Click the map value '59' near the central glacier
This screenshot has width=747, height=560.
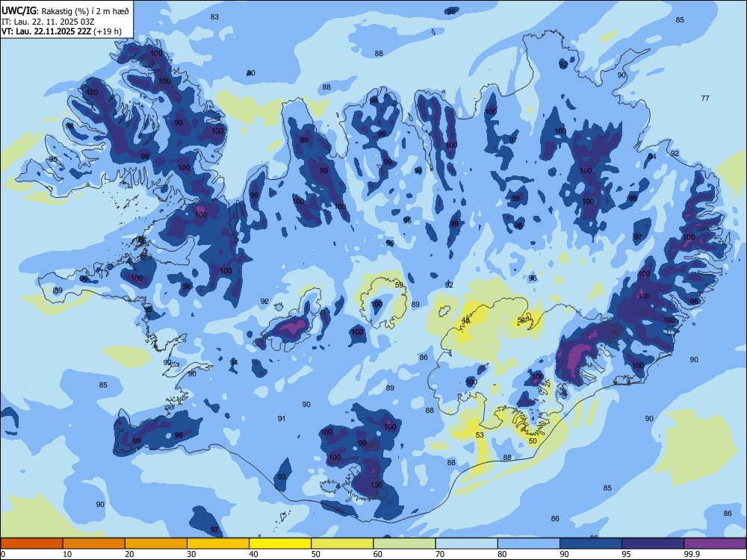tap(399, 284)
